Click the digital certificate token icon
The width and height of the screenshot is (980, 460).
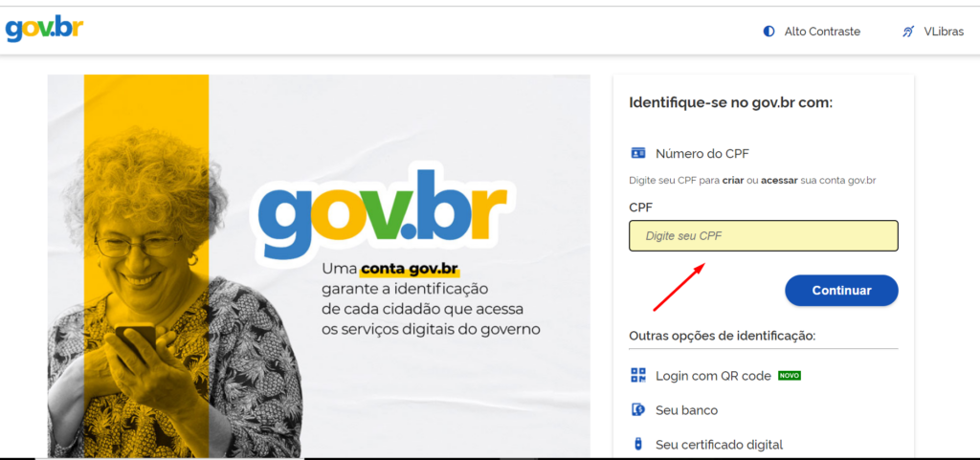coord(638,444)
